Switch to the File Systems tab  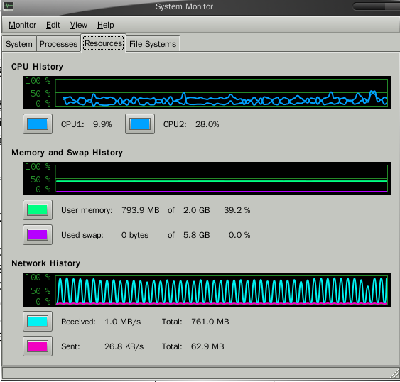tap(153, 44)
